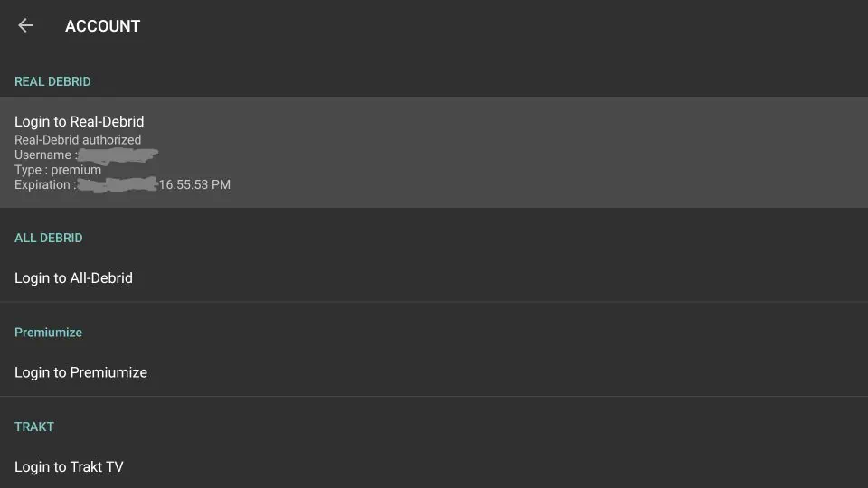Select the Username label line
Image resolution: width=868 pixels, height=488 pixels.
(x=43, y=155)
